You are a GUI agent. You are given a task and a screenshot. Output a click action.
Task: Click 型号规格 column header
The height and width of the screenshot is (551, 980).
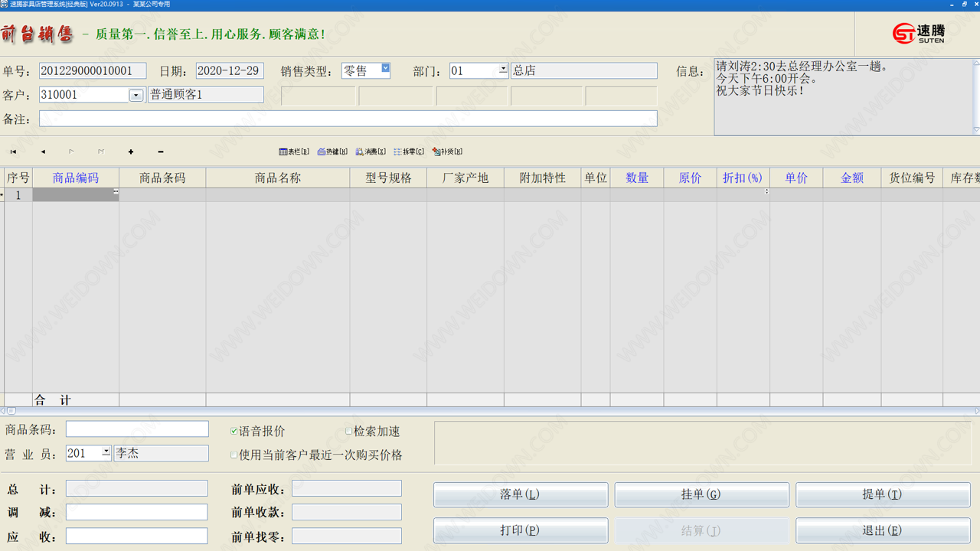coord(389,178)
